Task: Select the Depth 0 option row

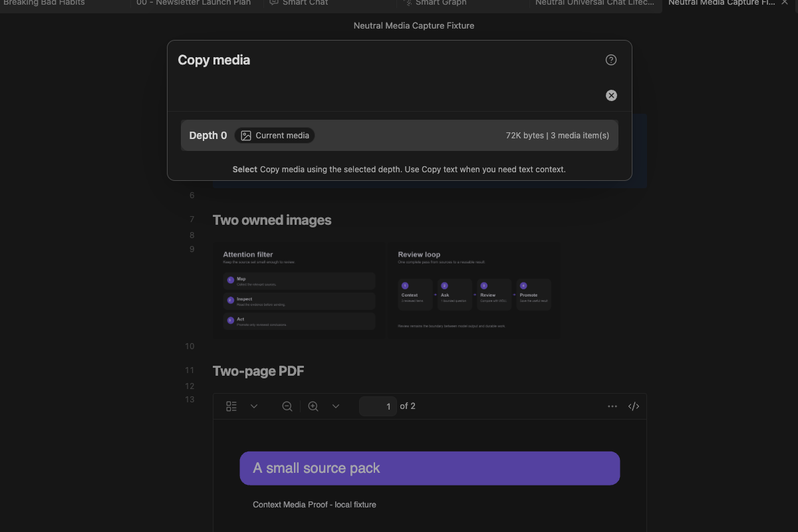Action: 399,136
